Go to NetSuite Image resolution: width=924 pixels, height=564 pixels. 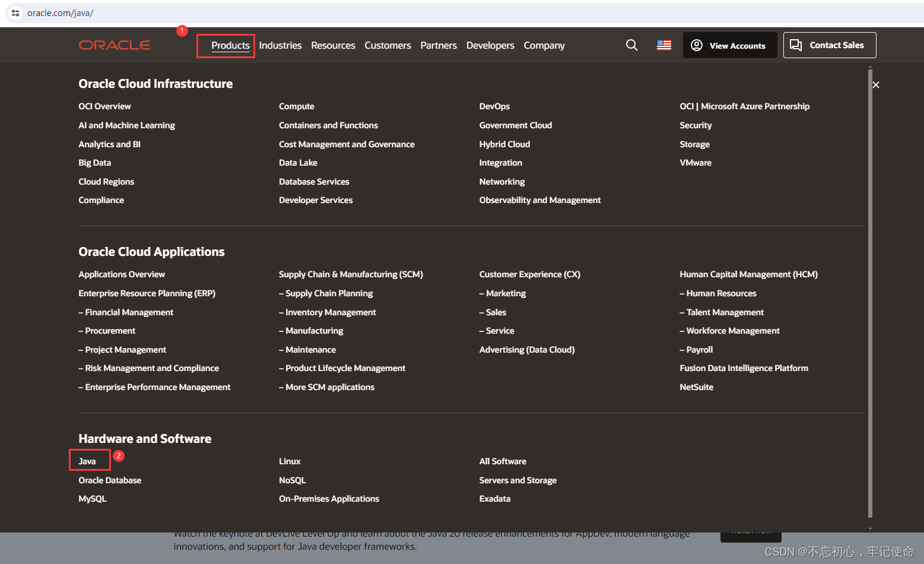(697, 387)
